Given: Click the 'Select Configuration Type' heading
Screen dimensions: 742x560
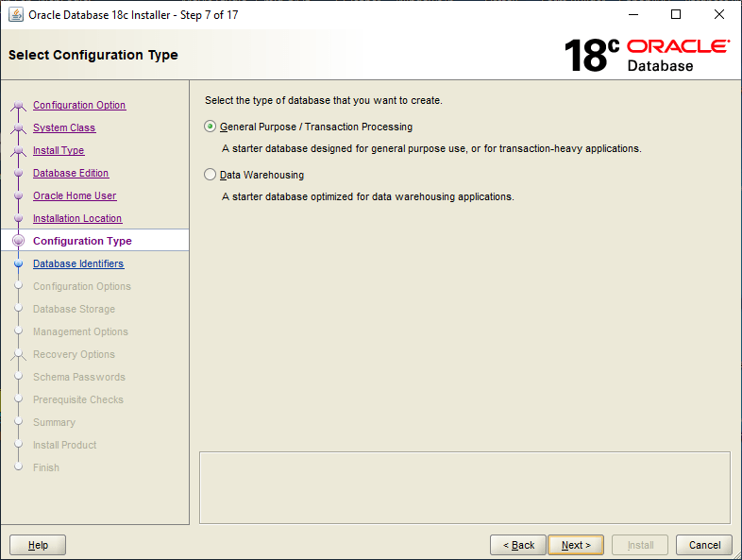Looking at the screenshot, I should click(93, 55).
